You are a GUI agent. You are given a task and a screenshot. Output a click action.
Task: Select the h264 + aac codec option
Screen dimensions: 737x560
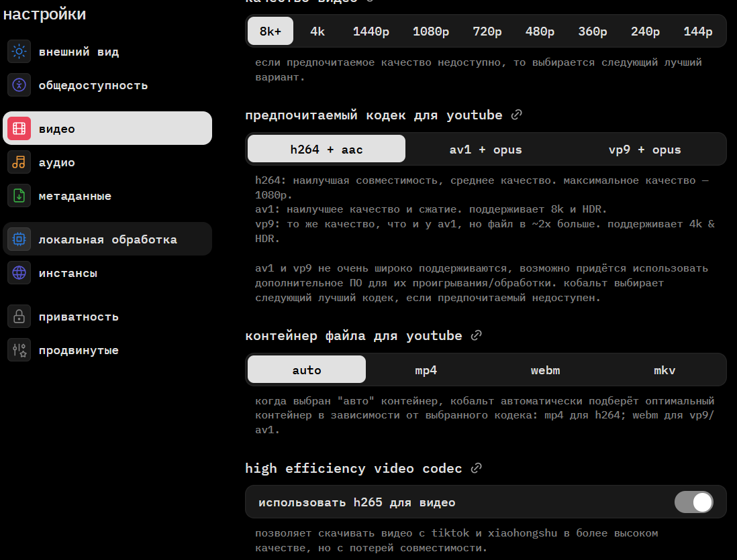click(x=326, y=149)
